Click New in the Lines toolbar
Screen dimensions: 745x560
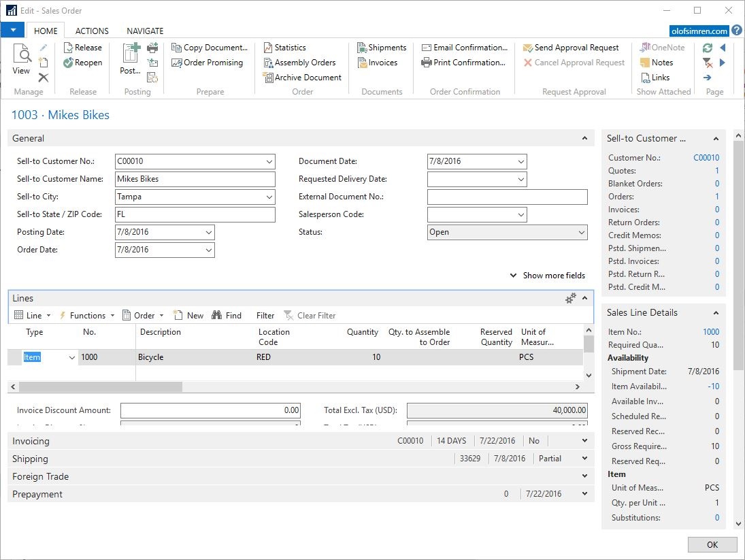click(188, 316)
